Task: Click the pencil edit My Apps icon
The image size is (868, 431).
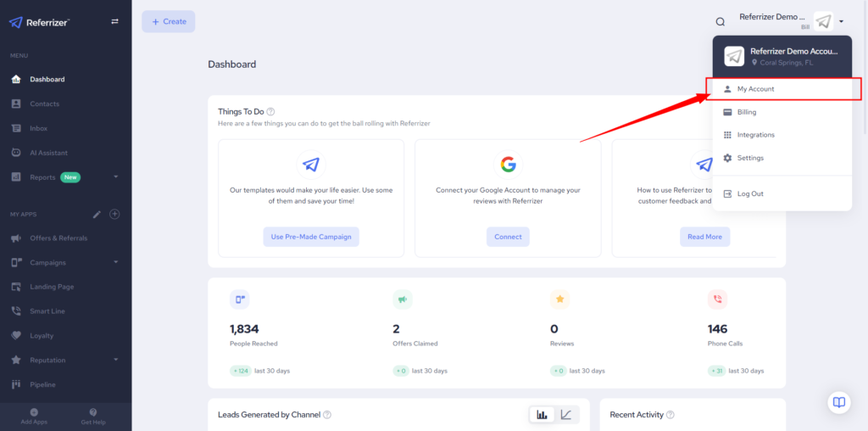Action: 97,214
